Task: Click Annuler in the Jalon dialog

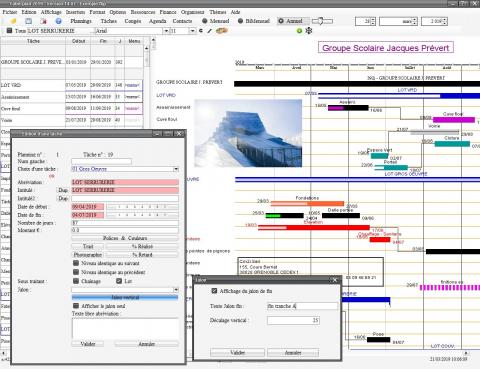Action: [293, 352]
